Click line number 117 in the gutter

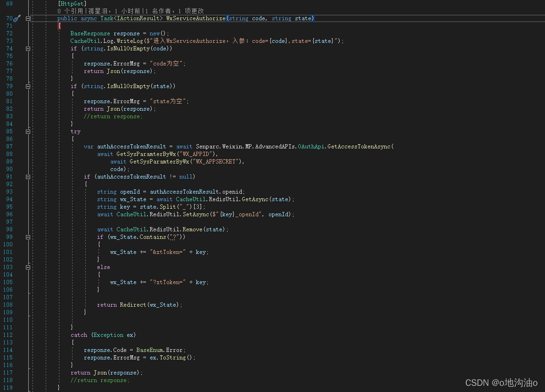click(x=8, y=373)
